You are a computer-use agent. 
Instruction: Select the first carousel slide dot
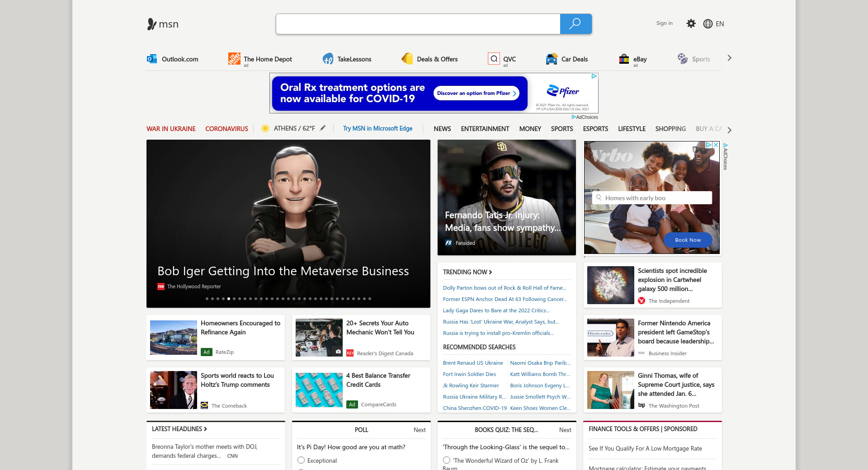tap(207, 299)
